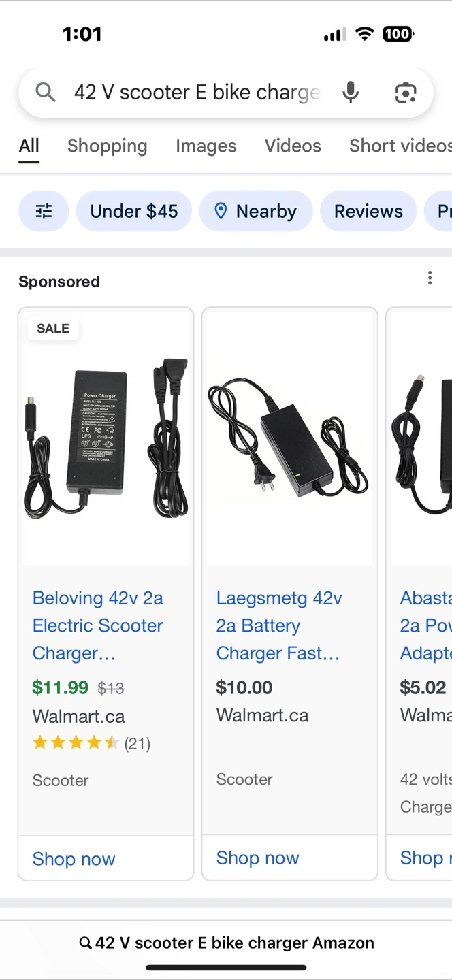This screenshot has width=452, height=980.
Task: Open Beloving 42v 2a Electric Scooter Charger link
Action: pyautogui.click(x=98, y=625)
